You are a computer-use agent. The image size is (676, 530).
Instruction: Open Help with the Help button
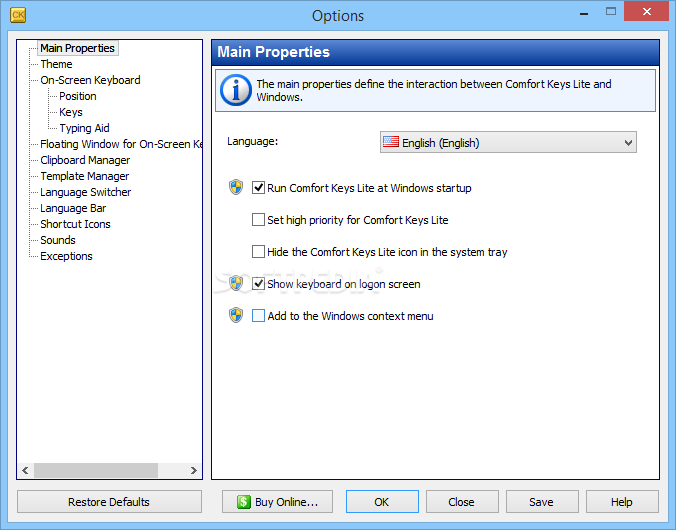(622, 502)
